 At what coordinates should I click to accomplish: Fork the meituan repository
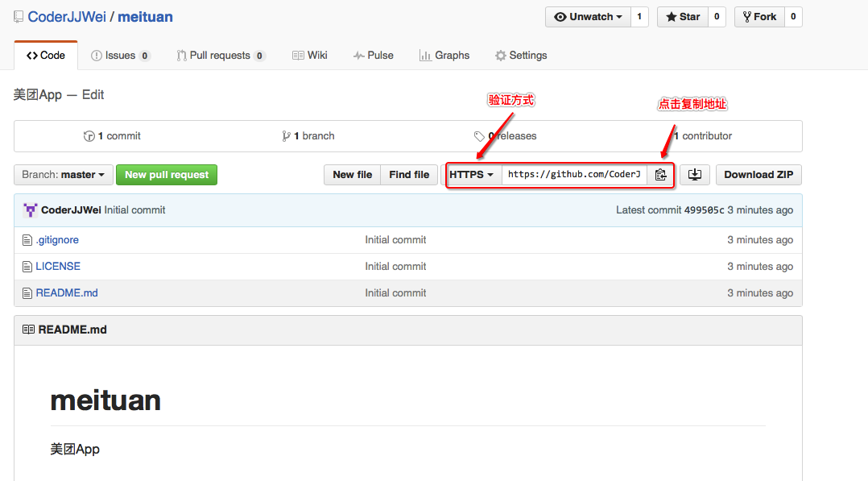(759, 17)
